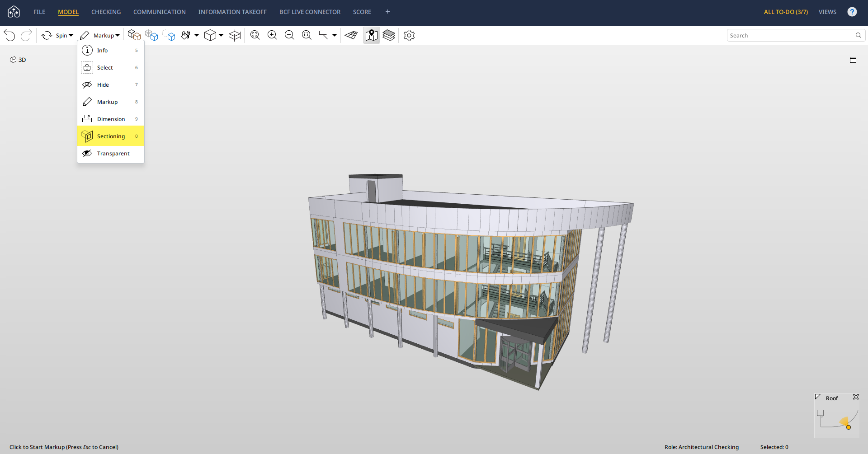Screen dimensions: 868x454
Task: Open the settings gear icon in toolbar
Action: pos(409,35)
